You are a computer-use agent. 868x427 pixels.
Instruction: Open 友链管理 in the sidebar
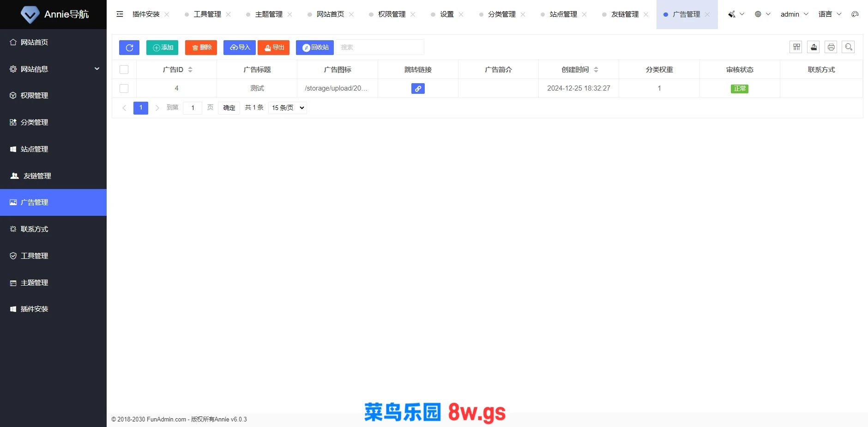(37, 176)
